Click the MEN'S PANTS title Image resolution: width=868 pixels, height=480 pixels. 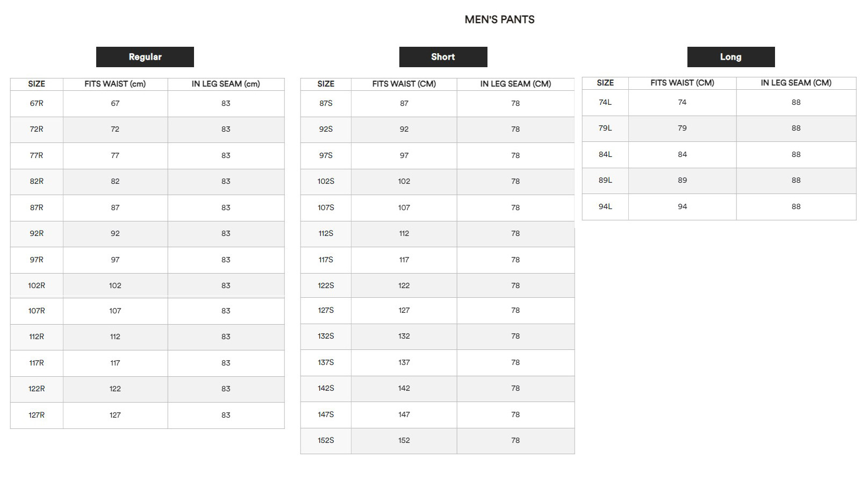tap(499, 19)
